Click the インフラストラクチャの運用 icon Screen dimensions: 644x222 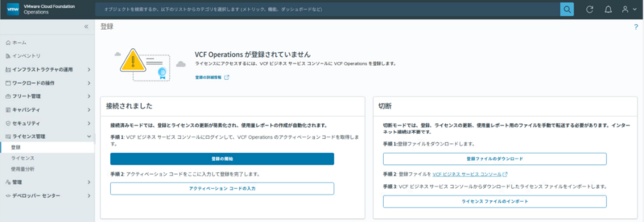click(8, 70)
